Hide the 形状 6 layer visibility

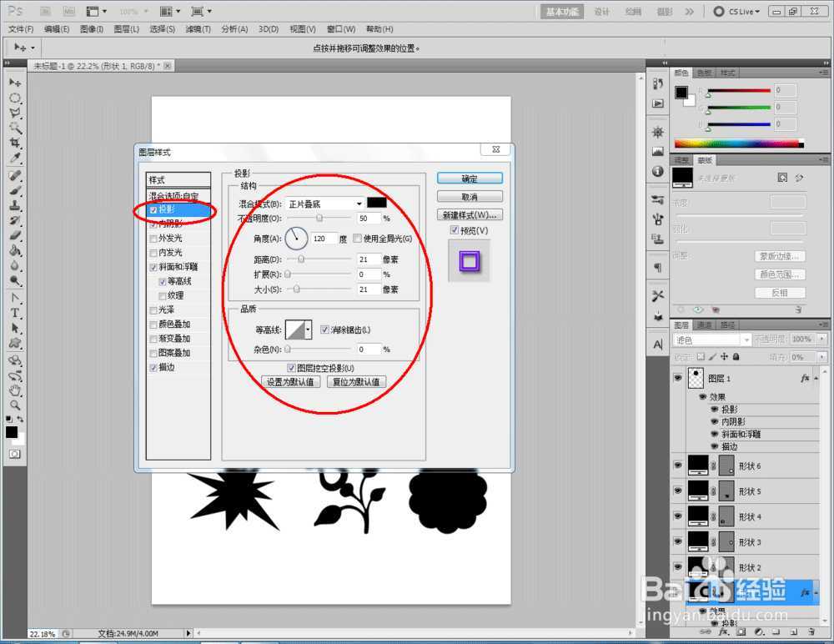[x=677, y=465]
